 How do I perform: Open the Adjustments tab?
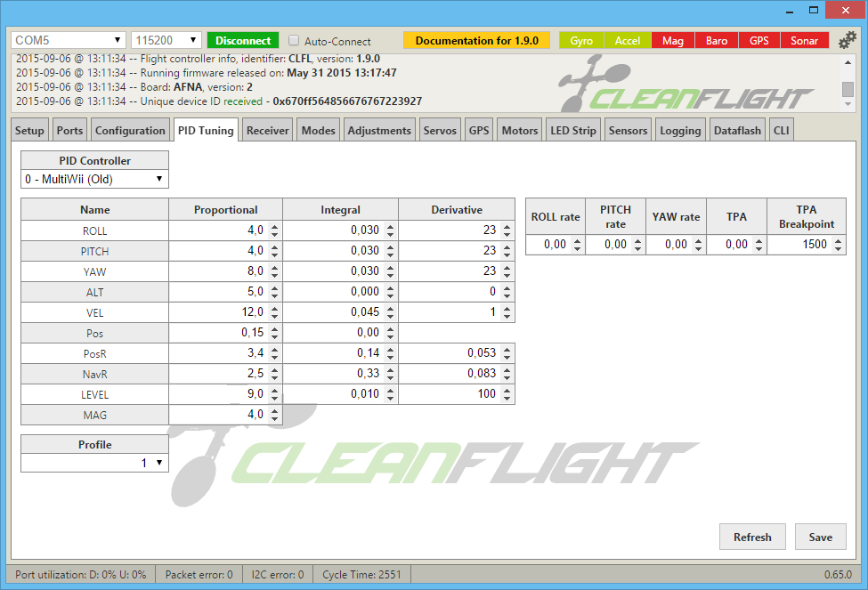click(x=379, y=131)
